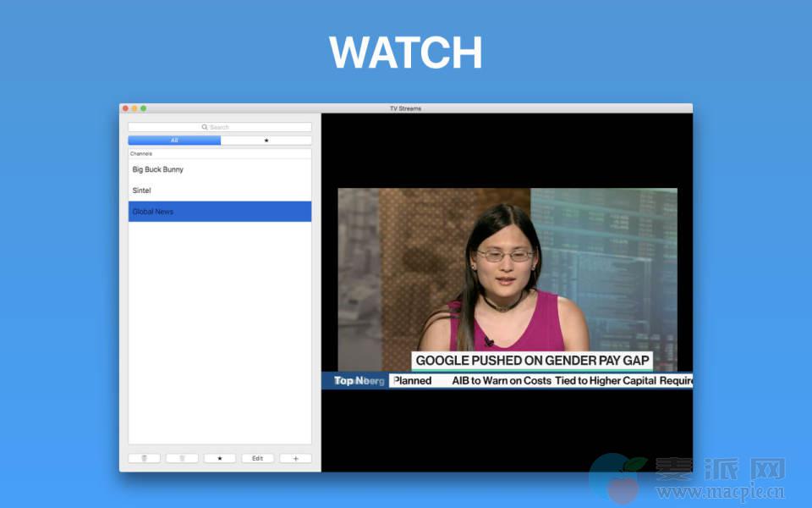812x508 pixels.
Task: Select the Sintel channel
Action: (220, 190)
